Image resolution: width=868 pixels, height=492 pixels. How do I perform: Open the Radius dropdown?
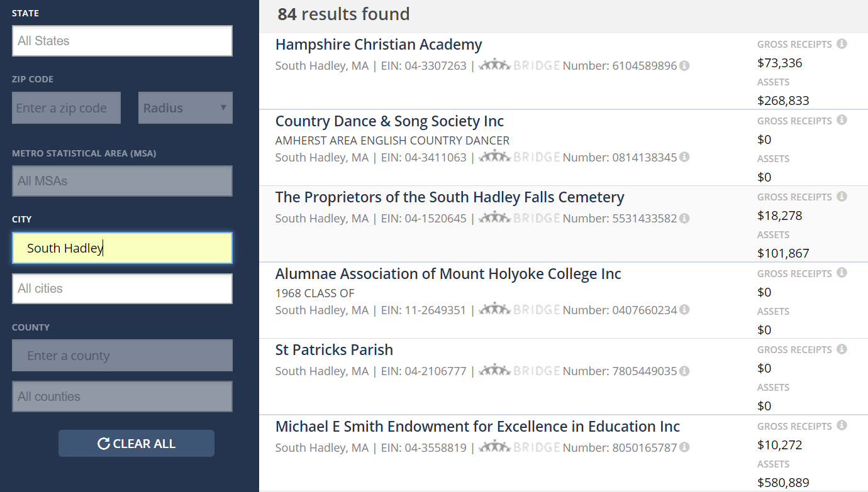tap(185, 108)
